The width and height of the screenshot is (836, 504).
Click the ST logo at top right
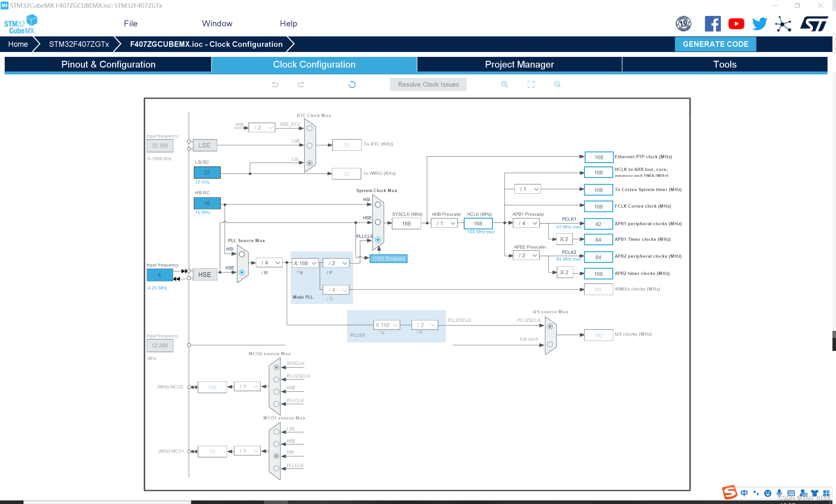814,24
